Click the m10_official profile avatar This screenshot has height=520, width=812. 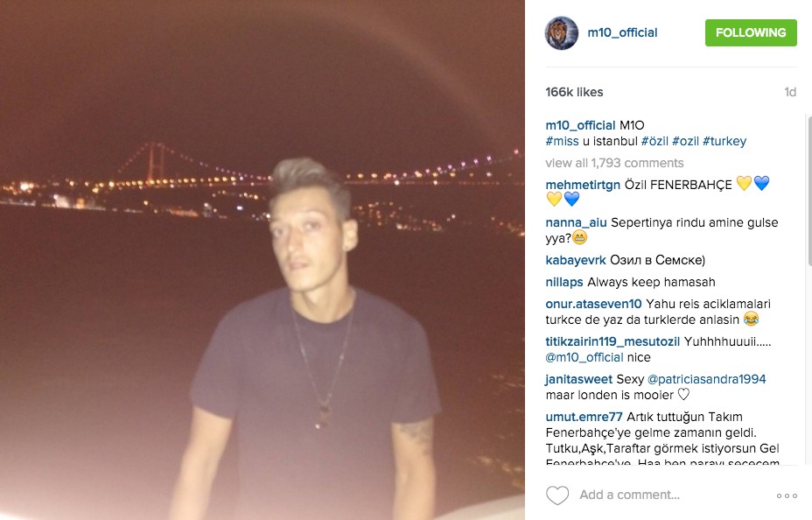[x=562, y=33]
